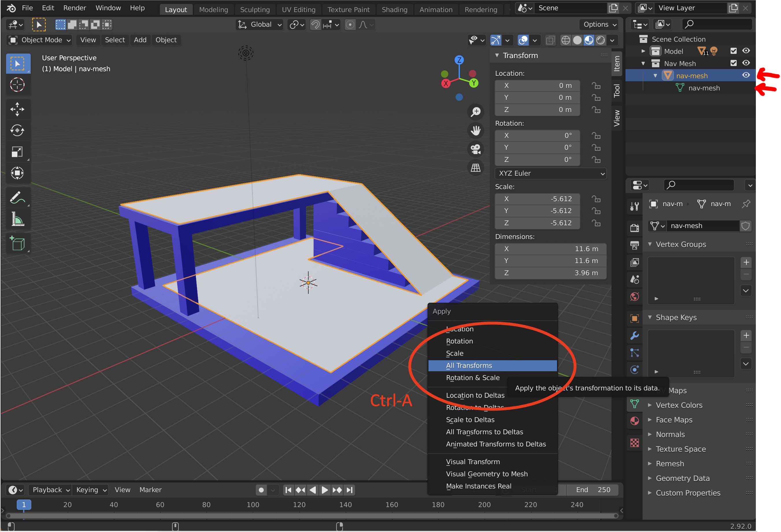Choose Visual Geometry to Mesh
This screenshot has height=532, width=781.
(x=492, y=474)
